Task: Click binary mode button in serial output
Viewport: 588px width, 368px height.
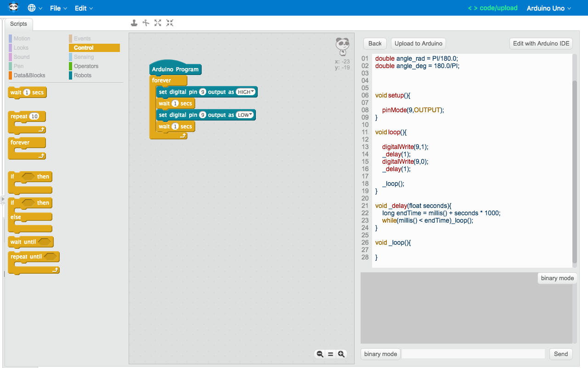Action: tap(557, 278)
